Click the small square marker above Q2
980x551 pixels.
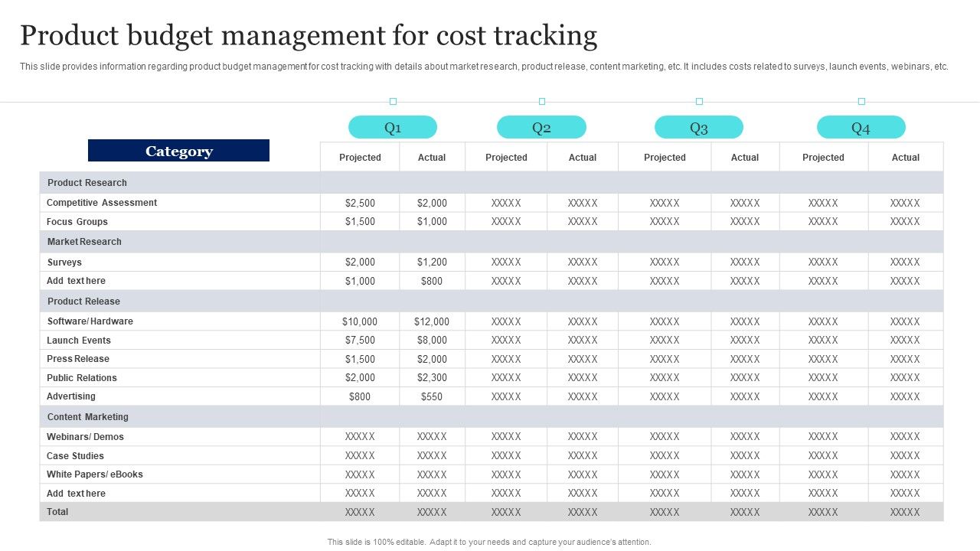[x=541, y=101]
